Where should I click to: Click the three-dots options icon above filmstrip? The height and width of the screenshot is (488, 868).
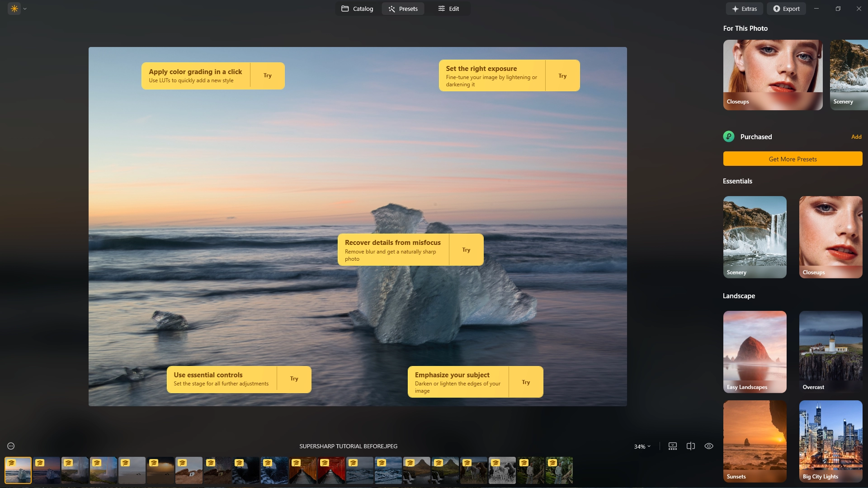11,446
